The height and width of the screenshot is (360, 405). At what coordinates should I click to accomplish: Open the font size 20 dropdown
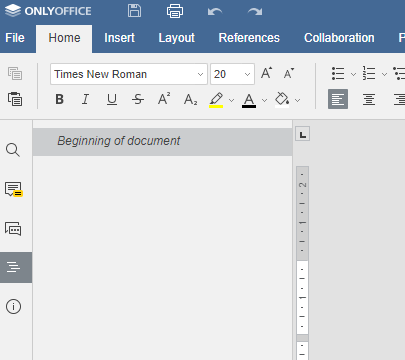tap(247, 74)
